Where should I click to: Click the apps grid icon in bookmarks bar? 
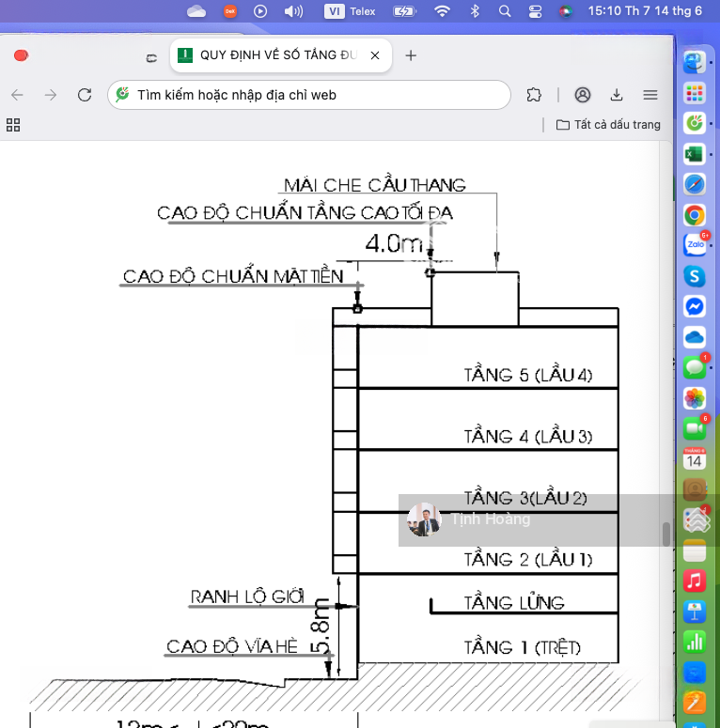13,125
